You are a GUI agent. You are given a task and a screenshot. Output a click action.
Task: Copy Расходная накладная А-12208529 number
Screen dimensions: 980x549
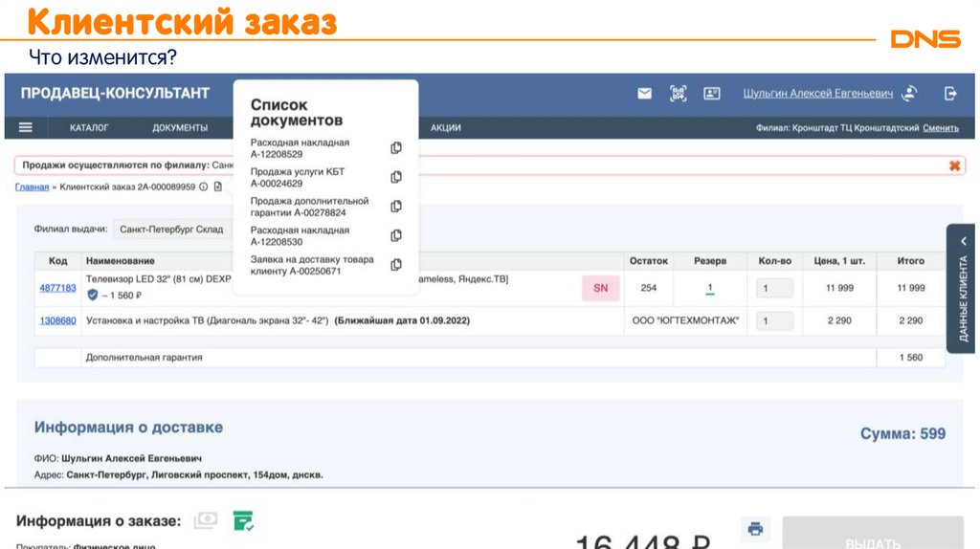[x=396, y=148]
